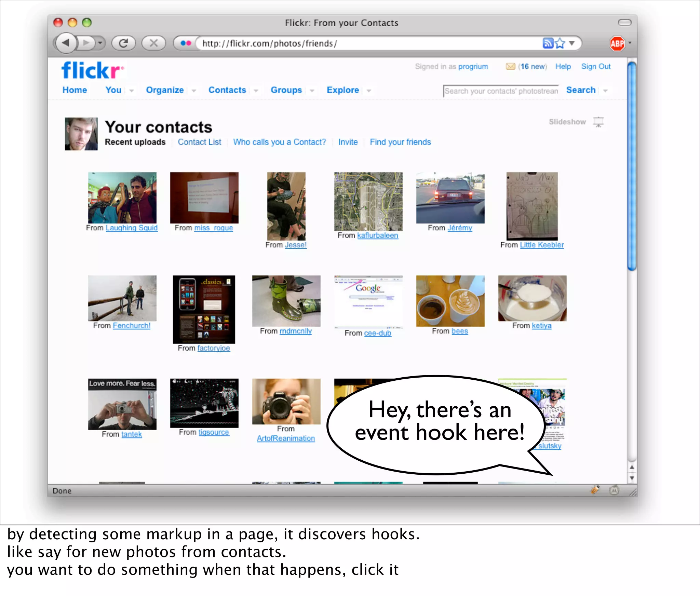Viewport: 700px width, 596px height.
Task: Click the Sign Out link
Action: (x=595, y=66)
